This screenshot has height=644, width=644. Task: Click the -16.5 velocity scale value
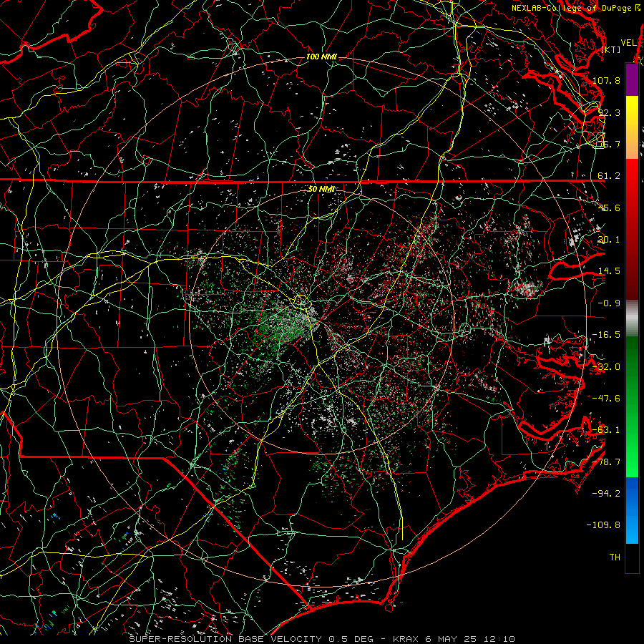click(606, 335)
